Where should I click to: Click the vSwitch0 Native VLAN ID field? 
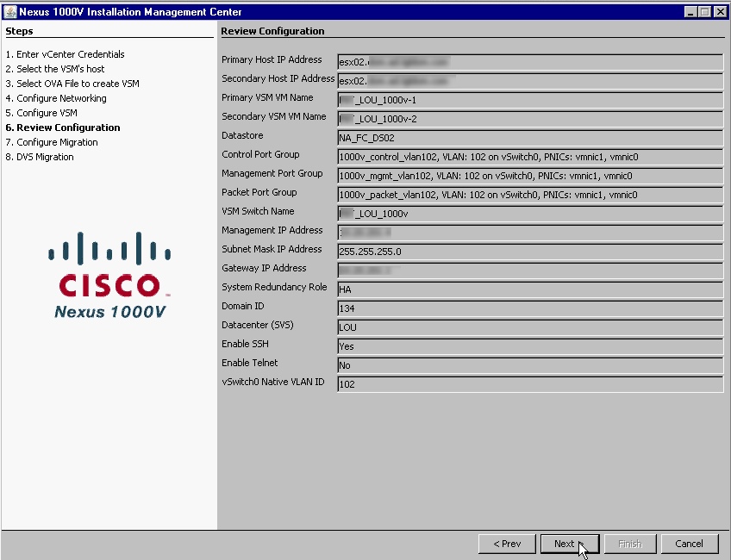coord(530,384)
